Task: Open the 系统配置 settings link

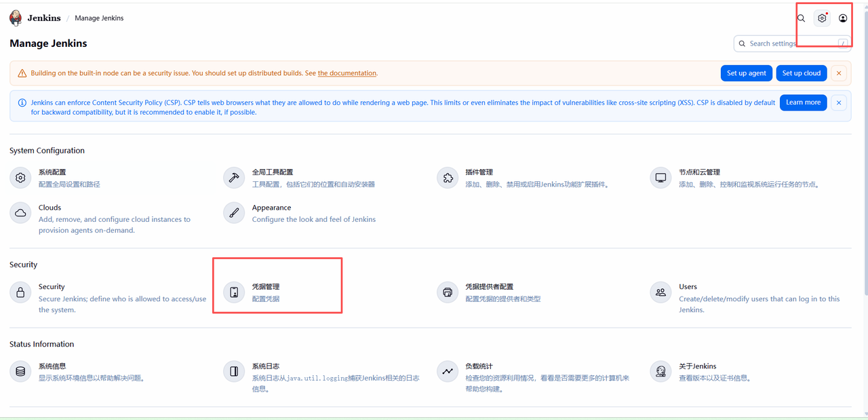Action: click(x=52, y=172)
